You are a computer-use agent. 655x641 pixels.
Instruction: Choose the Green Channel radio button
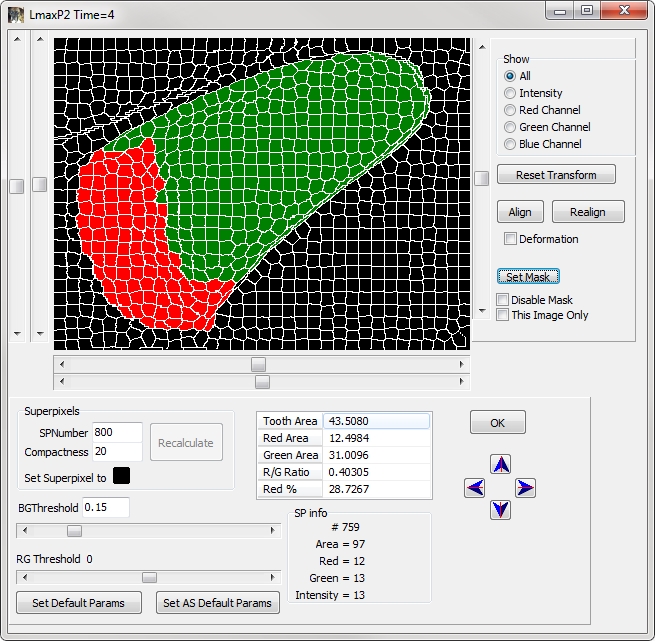coord(510,127)
